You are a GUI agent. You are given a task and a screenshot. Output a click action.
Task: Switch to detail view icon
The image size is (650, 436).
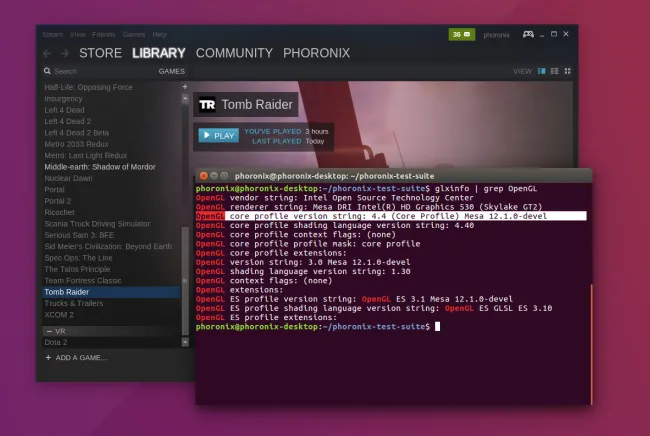541,71
